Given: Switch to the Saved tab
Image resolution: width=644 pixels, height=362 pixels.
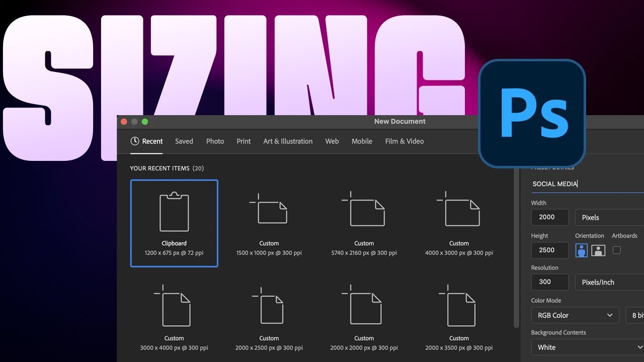Looking at the screenshot, I should click(x=184, y=141).
